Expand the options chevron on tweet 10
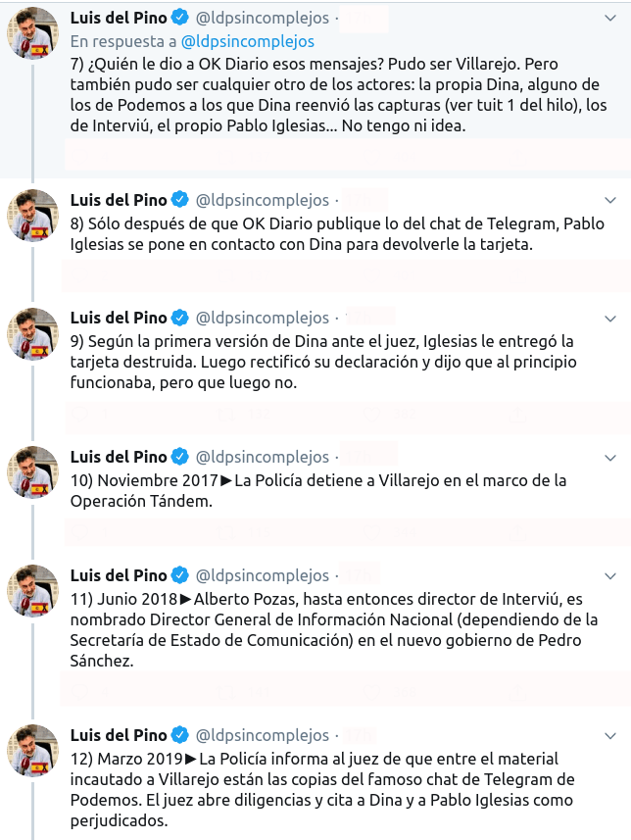Viewport: 631px width, 840px height. pos(611,457)
